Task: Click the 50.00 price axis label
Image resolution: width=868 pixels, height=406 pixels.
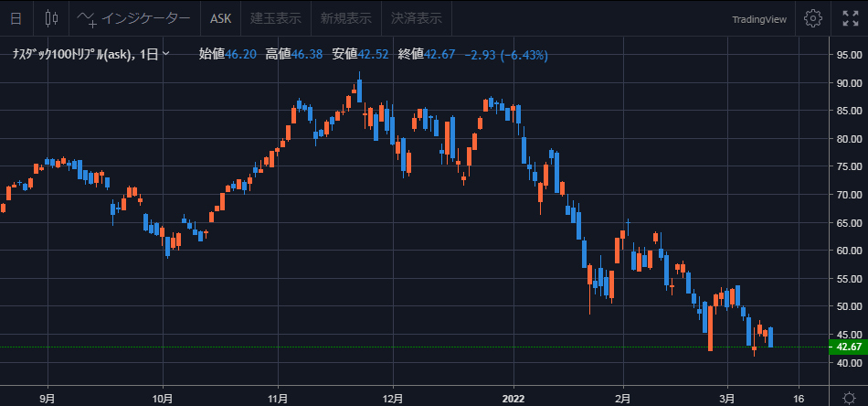Action: (x=848, y=306)
